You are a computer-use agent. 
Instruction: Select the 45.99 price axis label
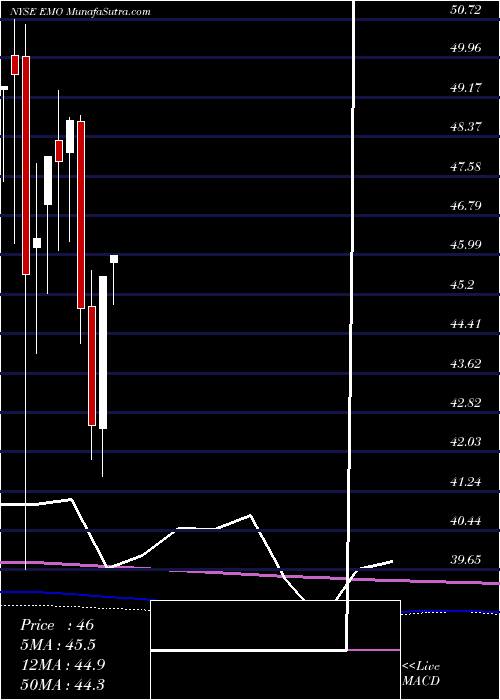point(466,245)
